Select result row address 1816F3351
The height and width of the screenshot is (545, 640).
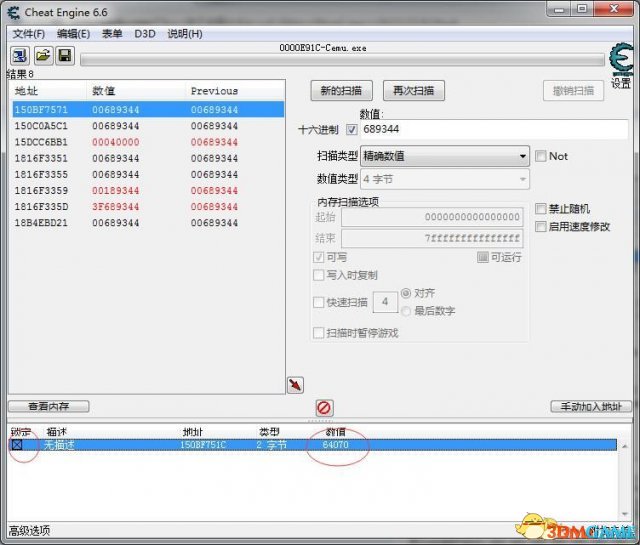point(148,158)
